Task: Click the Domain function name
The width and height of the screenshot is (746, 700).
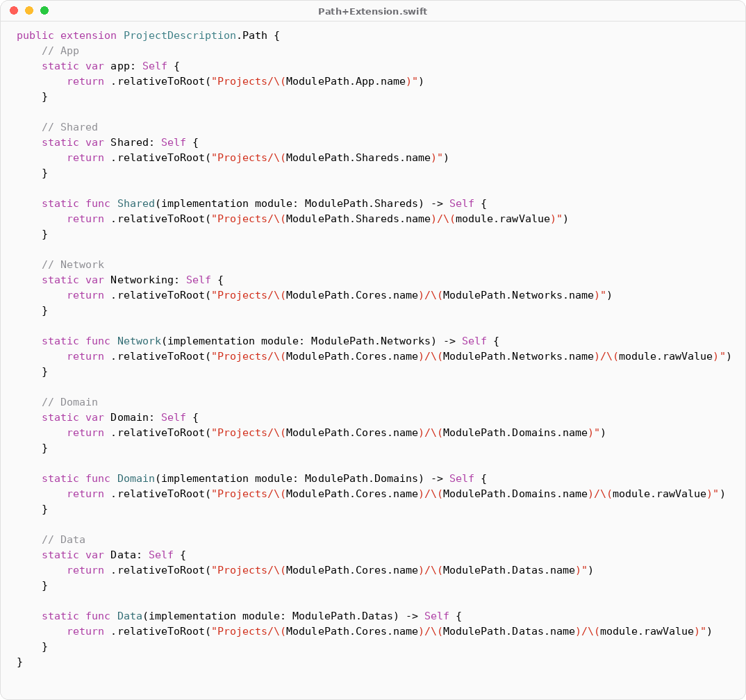Action: pyautogui.click(x=135, y=478)
